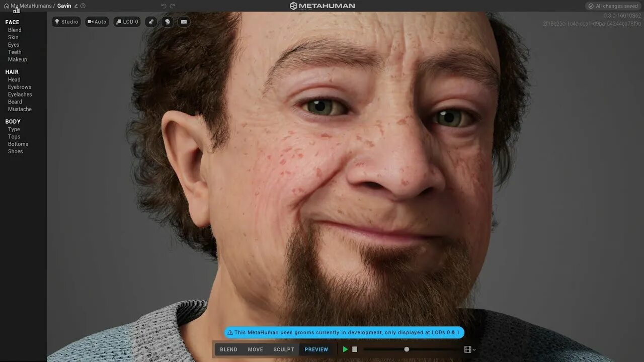Click the FACE heading
644x362 pixels.
12,22
